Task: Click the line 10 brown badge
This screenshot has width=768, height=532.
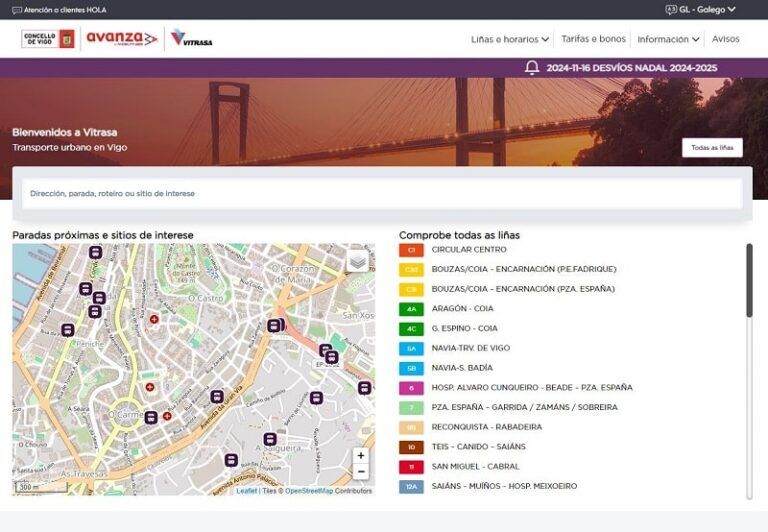Action: tap(411, 447)
